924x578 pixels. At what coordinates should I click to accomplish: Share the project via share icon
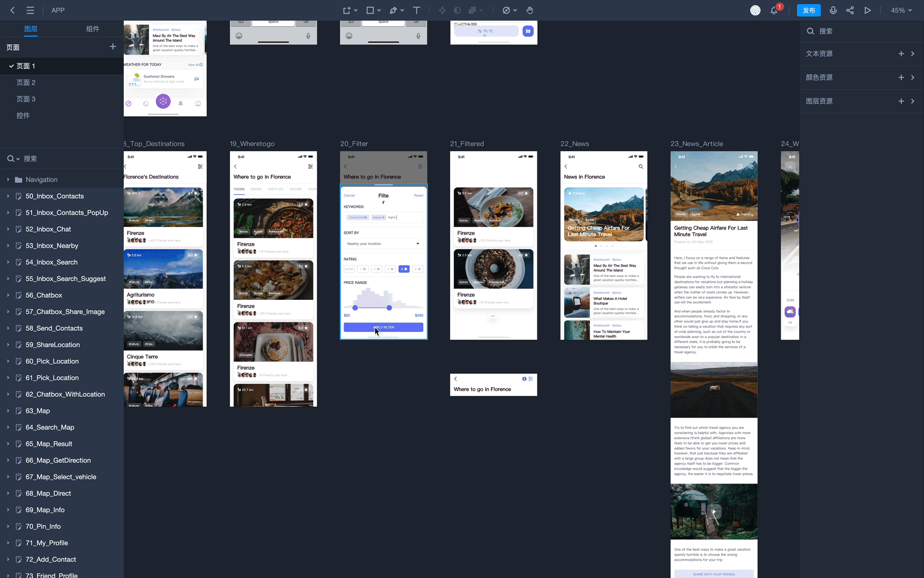point(850,10)
